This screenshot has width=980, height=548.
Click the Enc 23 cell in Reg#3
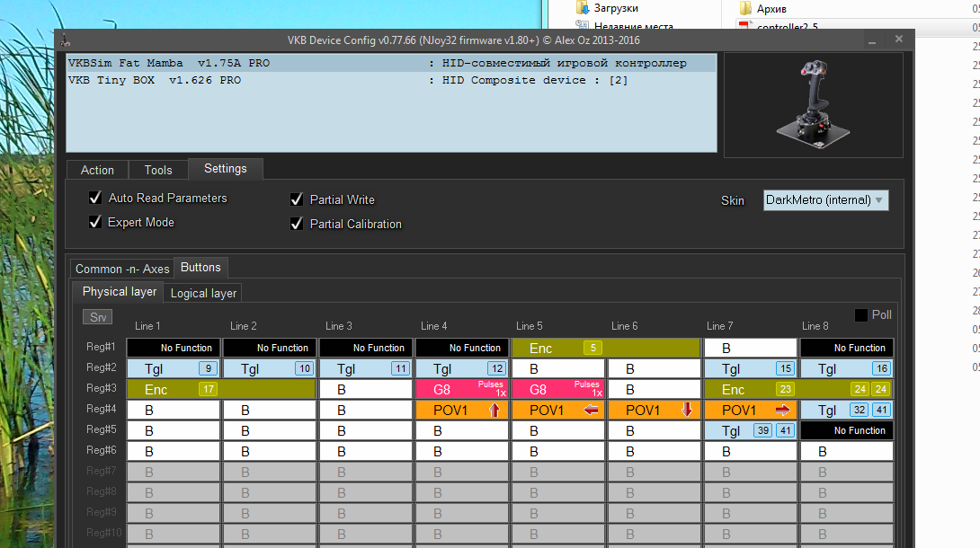point(798,390)
